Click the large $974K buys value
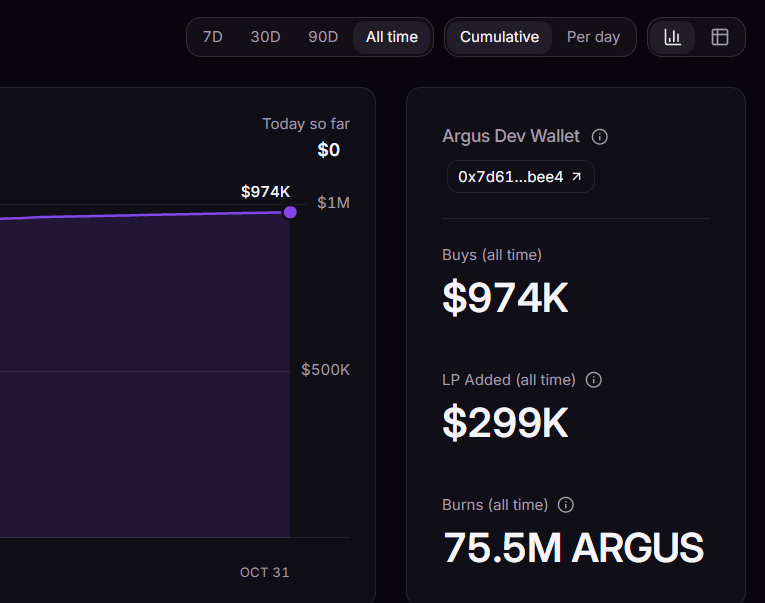Image resolution: width=765 pixels, height=603 pixels. (505, 298)
